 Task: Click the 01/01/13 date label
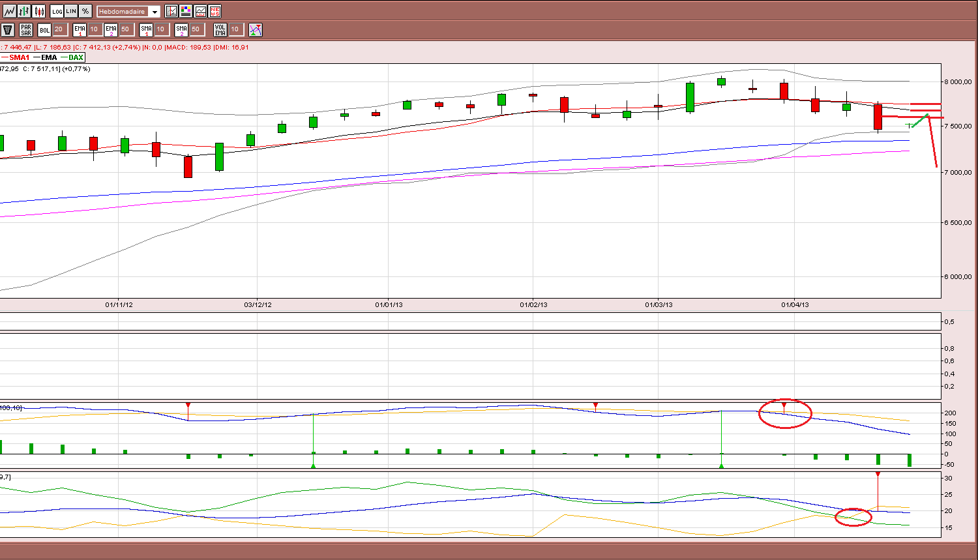point(389,304)
